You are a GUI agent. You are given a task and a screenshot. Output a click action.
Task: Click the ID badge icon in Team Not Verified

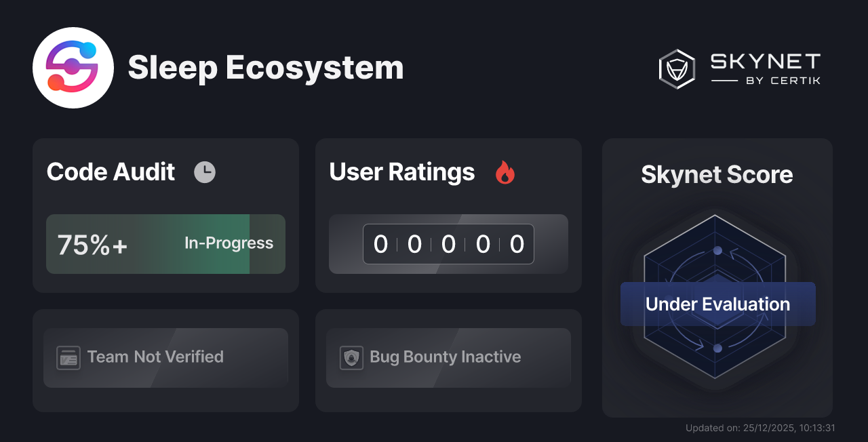click(67, 357)
